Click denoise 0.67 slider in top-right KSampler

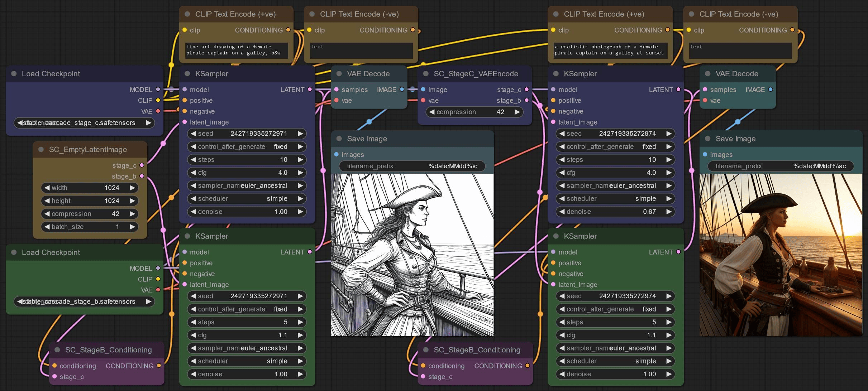pos(615,212)
